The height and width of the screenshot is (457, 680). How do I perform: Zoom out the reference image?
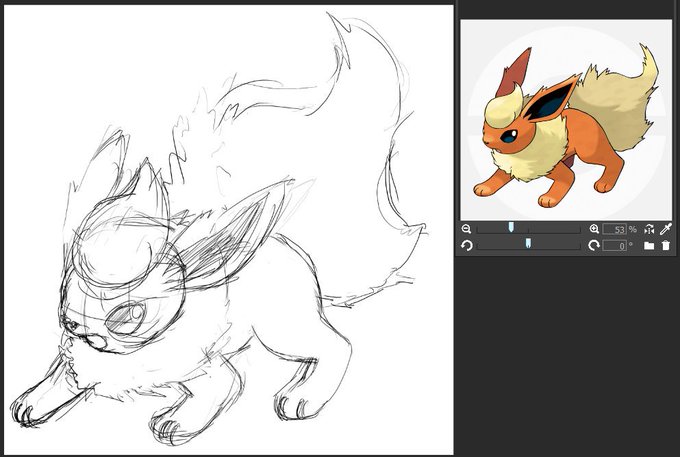(x=466, y=229)
